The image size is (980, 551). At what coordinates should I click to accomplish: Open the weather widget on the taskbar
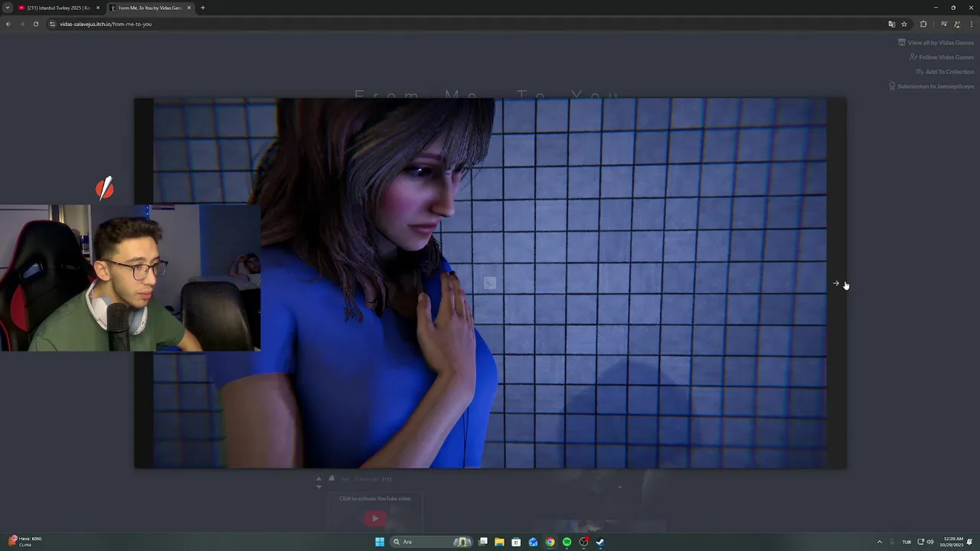[x=24, y=541]
